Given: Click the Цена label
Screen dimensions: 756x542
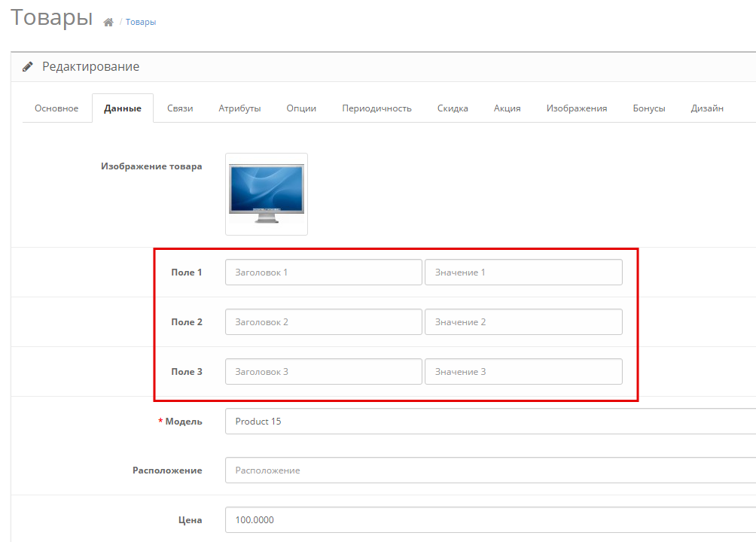Looking at the screenshot, I should [190, 520].
